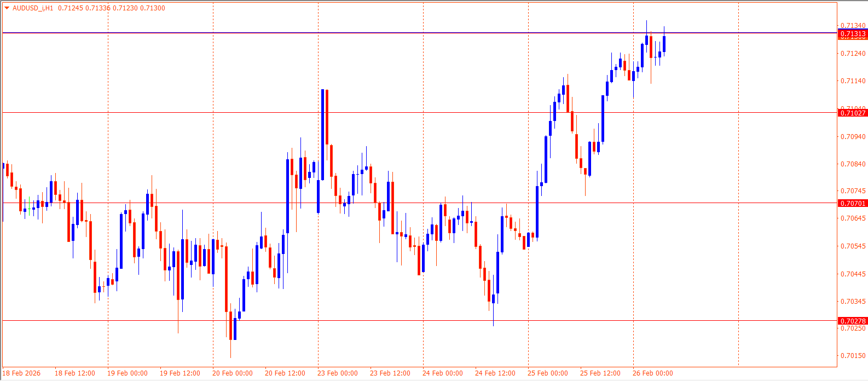Screen dimensions: 868x381
Task: Click the 0.70840 price scale value
Action: (853, 164)
